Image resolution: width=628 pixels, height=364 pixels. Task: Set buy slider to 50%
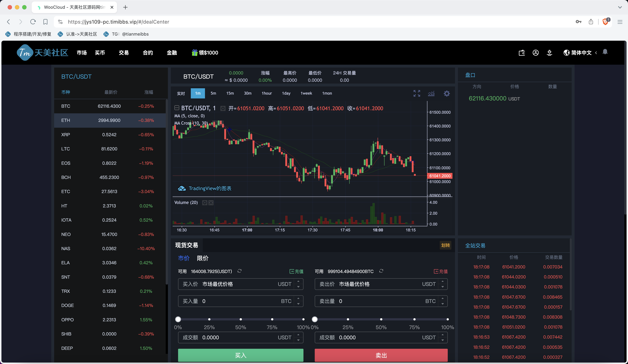coord(240,319)
